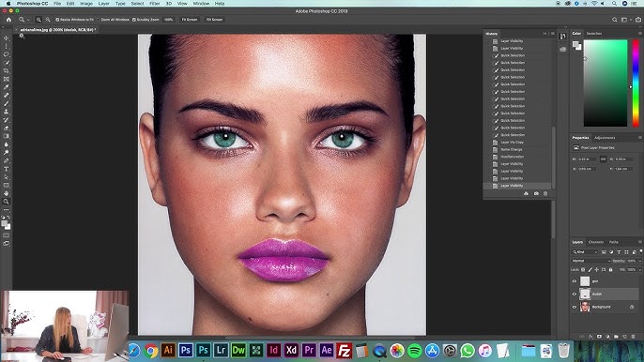Image resolution: width=644 pixels, height=362 pixels.
Task: Switch to the Swatches tab
Action: pos(594,33)
